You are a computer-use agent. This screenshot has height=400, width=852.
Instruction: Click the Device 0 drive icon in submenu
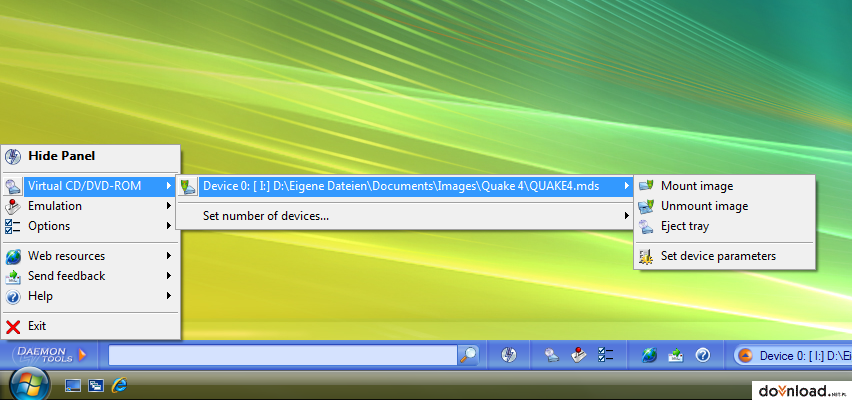[x=188, y=186]
